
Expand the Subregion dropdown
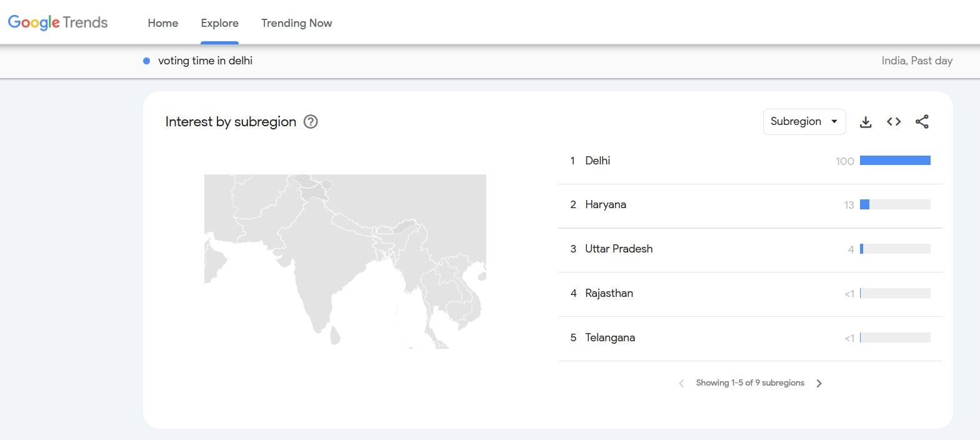click(x=804, y=122)
